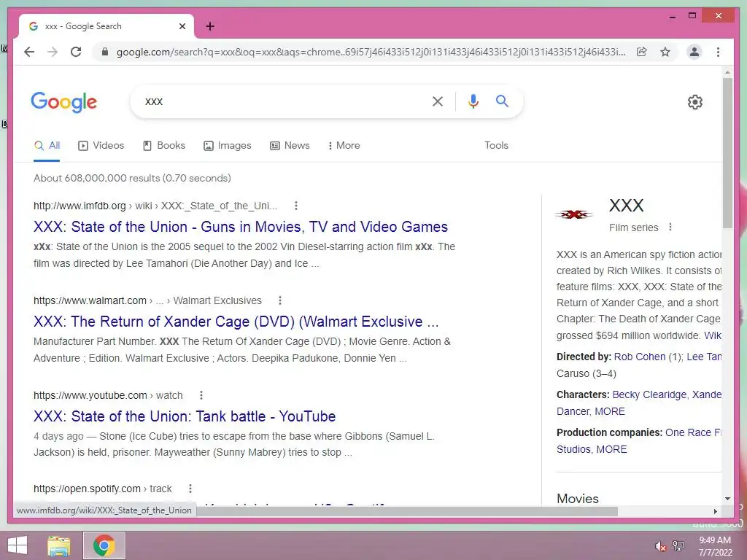Open File Explorer from taskbar
Viewport: 747px width, 560px height.
tap(58, 545)
